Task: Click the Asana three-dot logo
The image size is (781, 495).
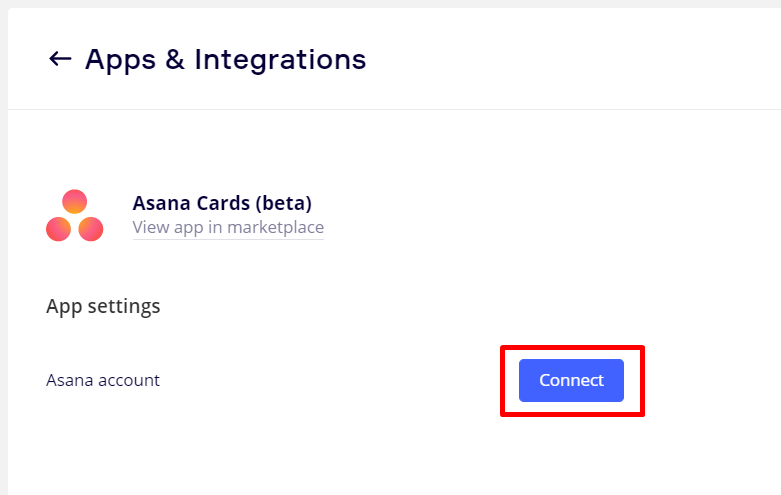Action: click(x=74, y=216)
